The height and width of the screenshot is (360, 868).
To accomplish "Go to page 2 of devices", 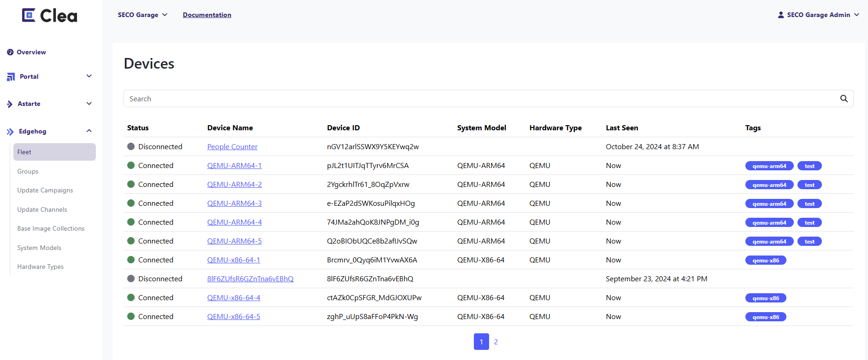I will (496, 342).
